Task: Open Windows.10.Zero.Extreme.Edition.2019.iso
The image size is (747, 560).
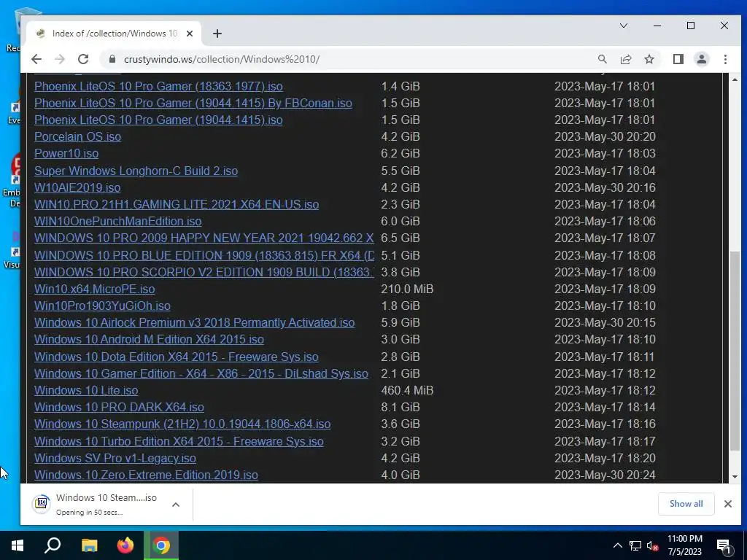Action: (x=146, y=475)
